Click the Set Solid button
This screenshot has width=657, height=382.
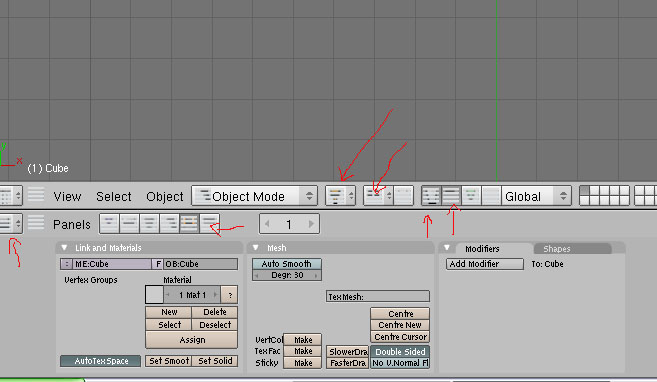point(215,361)
